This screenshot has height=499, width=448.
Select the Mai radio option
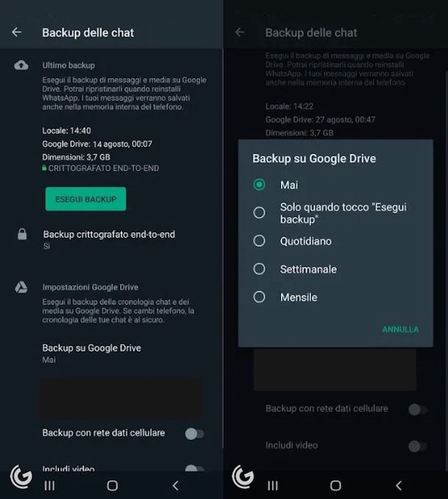(259, 185)
